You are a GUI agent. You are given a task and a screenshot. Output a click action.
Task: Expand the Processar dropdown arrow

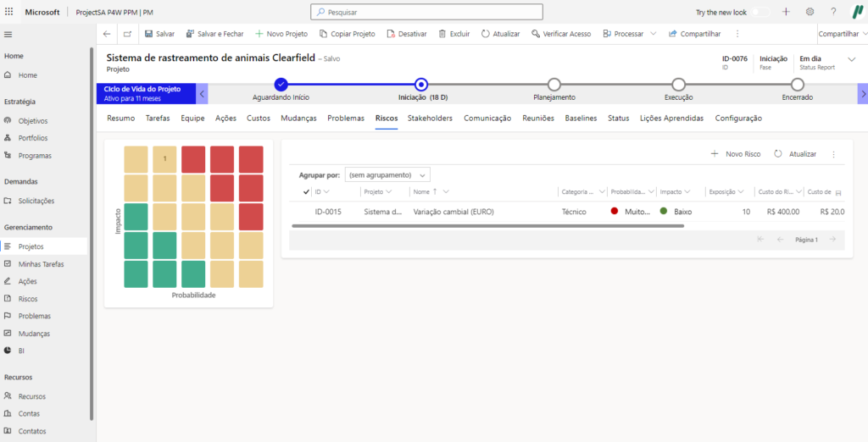pos(654,34)
